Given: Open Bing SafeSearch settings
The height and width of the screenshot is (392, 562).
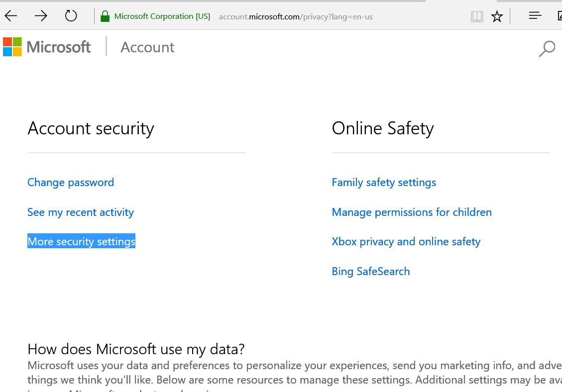Looking at the screenshot, I should 370,271.
